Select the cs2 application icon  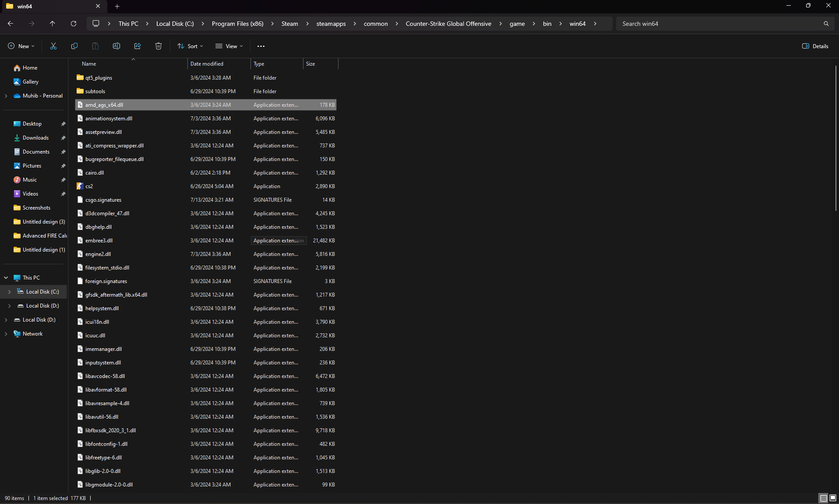coord(80,186)
